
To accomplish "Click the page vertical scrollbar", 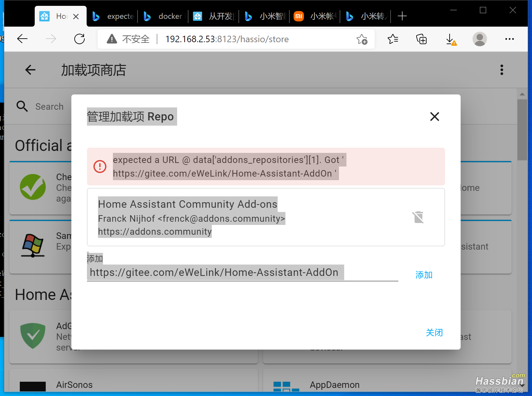I will coord(522,130).
